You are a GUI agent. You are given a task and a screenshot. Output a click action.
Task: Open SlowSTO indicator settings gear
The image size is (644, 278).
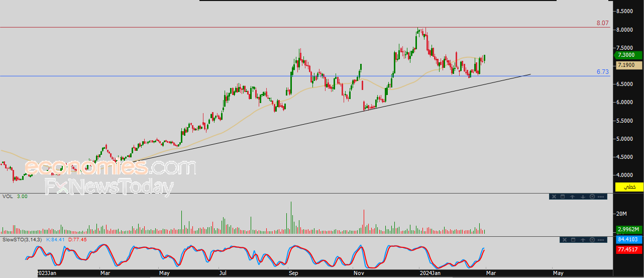(x=592, y=240)
